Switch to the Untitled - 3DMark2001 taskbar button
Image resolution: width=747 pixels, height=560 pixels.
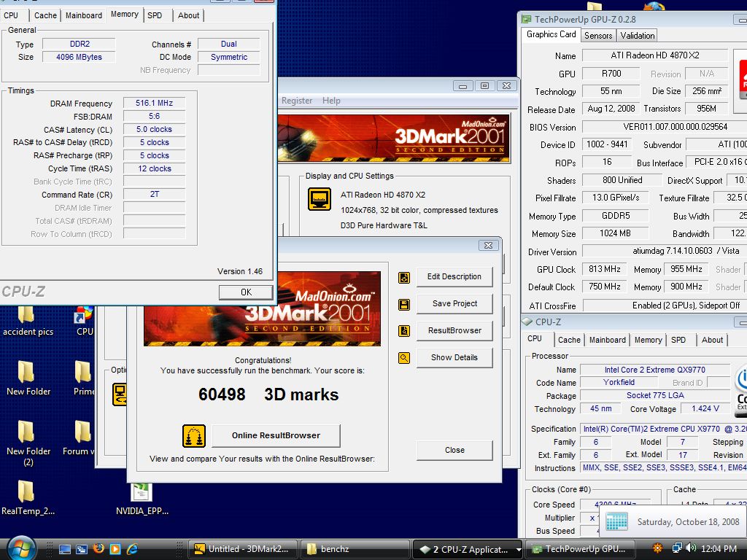pyautogui.click(x=243, y=549)
